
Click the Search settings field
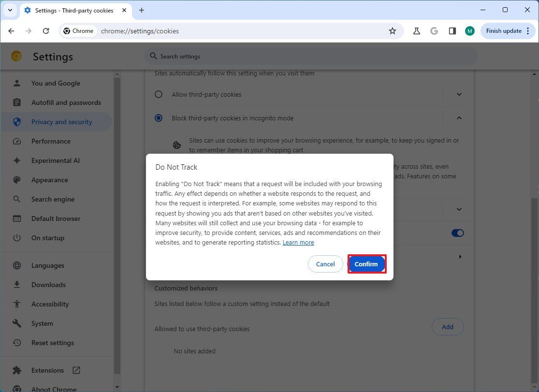click(x=311, y=56)
